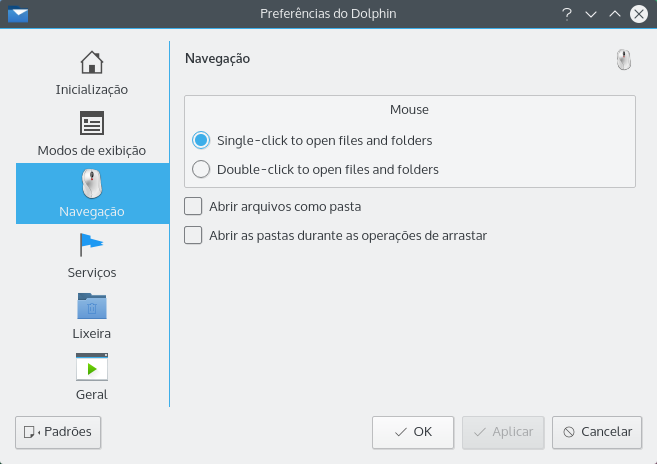The width and height of the screenshot is (657, 464).
Task: Click the mouse icon in the Navegação sidebar entry
Action: (92, 184)
